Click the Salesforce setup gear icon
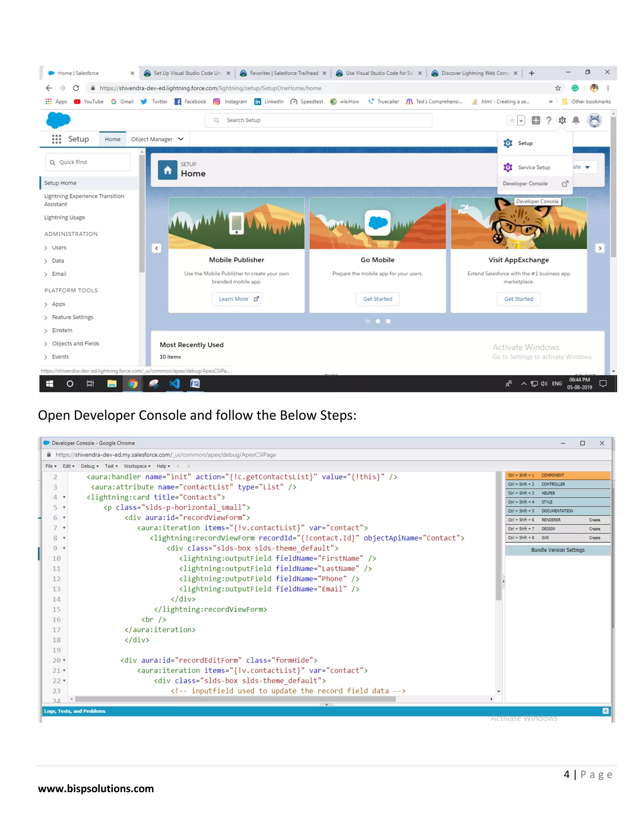 click(562, 120)
